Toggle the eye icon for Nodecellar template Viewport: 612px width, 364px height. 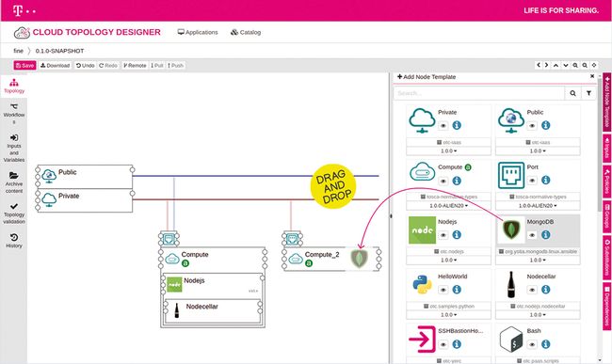532,290
